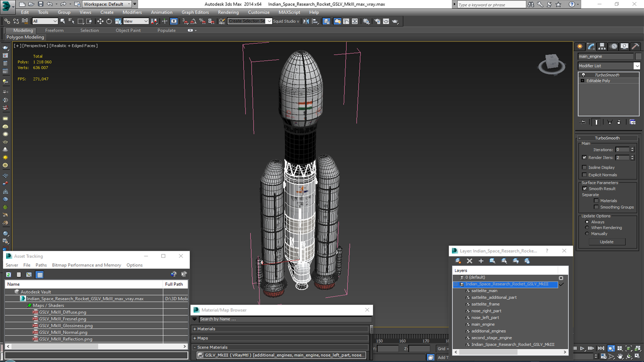Toggle Smooth Result checkbox
The image size is (644, 362).
pos(585,188)
